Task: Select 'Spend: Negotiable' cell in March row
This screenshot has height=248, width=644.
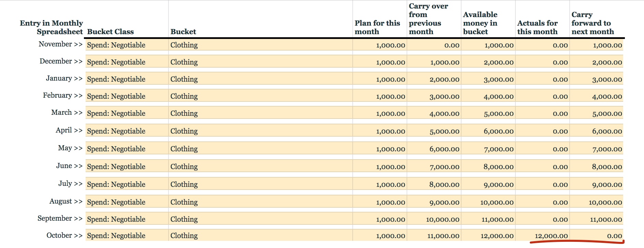Action: 127,113
